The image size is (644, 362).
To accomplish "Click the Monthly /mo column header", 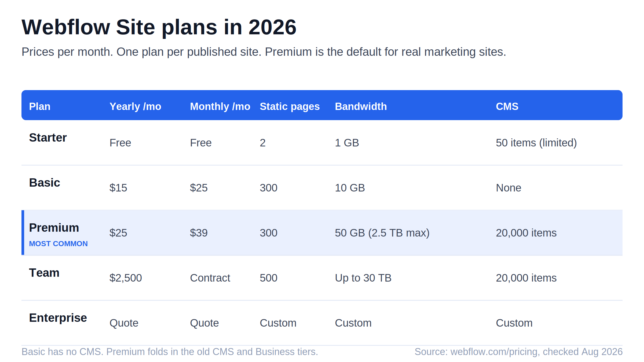I will click(x=220, y=106).
